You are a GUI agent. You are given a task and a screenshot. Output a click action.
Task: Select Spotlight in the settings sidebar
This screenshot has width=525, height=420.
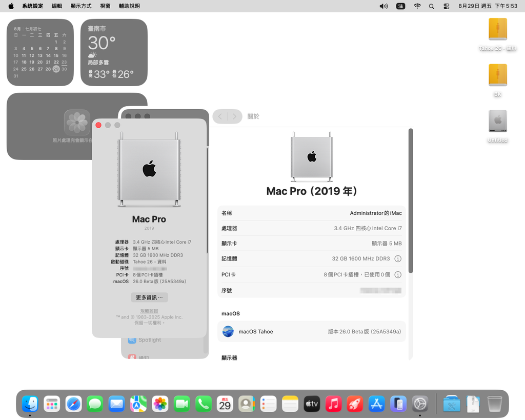(150, 340)
